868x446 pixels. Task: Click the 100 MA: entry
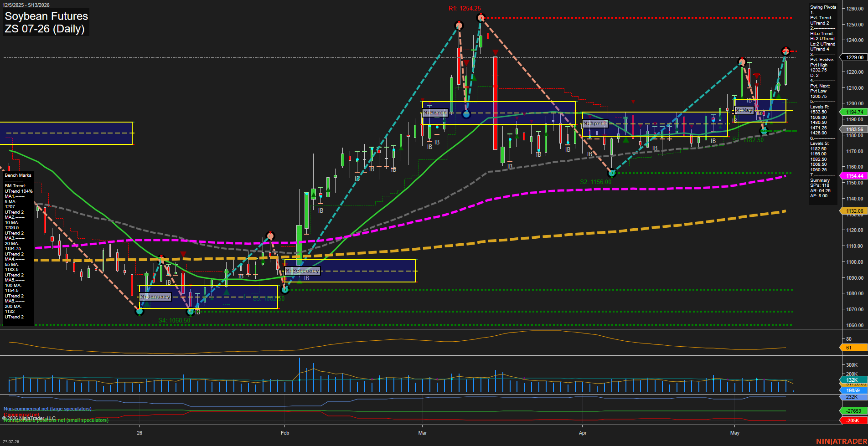[x=13, y=286]
